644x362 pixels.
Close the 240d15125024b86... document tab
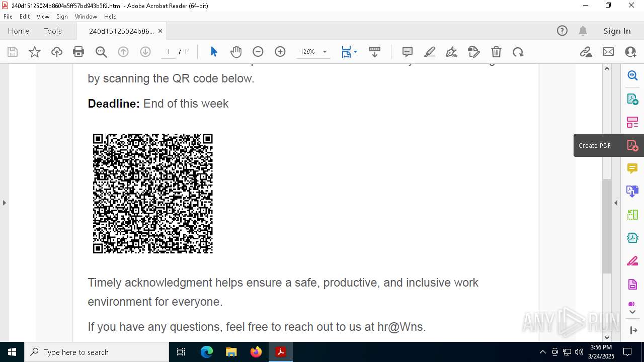click(160, 31)
